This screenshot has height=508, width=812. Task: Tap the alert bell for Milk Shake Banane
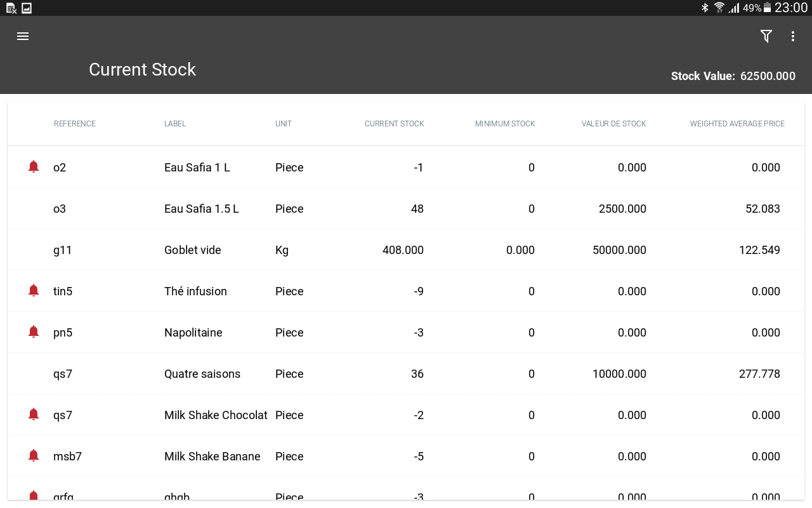[34, 456]
